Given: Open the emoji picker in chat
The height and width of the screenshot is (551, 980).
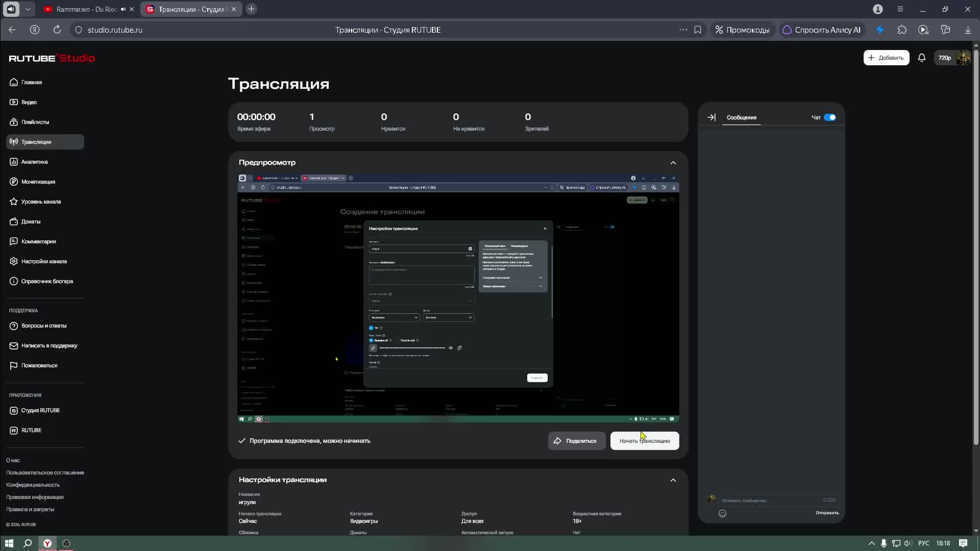Looking at the screenshot, I should click(x=722, y=513).
